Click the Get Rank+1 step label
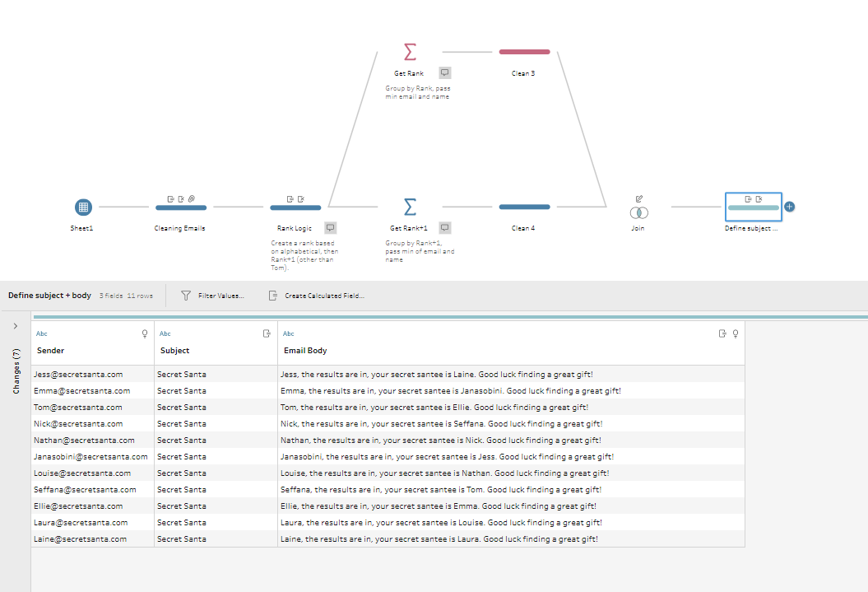Image resolution: width=868 pixels, height=592 pixels. point(409,228)
